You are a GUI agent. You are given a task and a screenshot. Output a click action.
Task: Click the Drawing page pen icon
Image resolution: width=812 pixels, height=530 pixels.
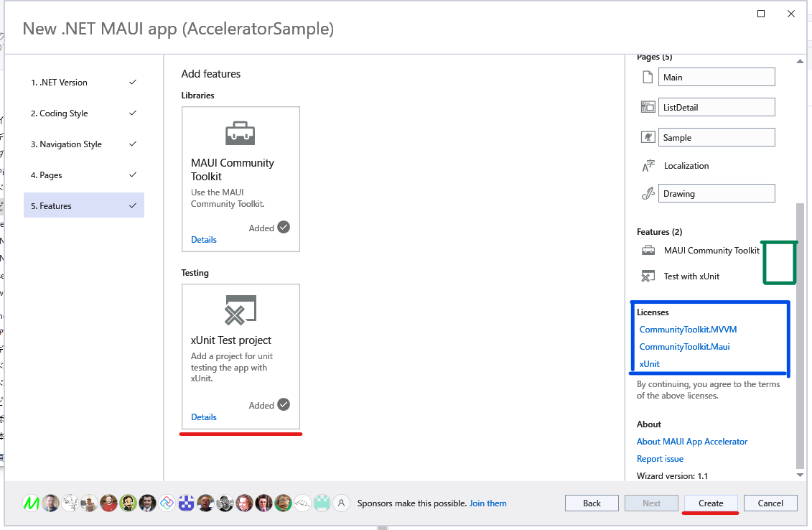click(x=648, y=194)
